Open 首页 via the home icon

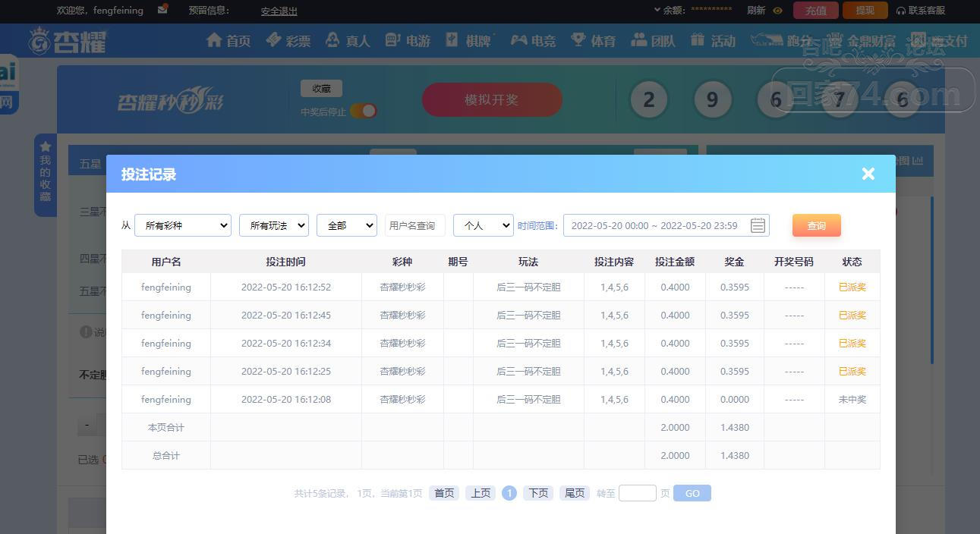click(x=215, y=40)
